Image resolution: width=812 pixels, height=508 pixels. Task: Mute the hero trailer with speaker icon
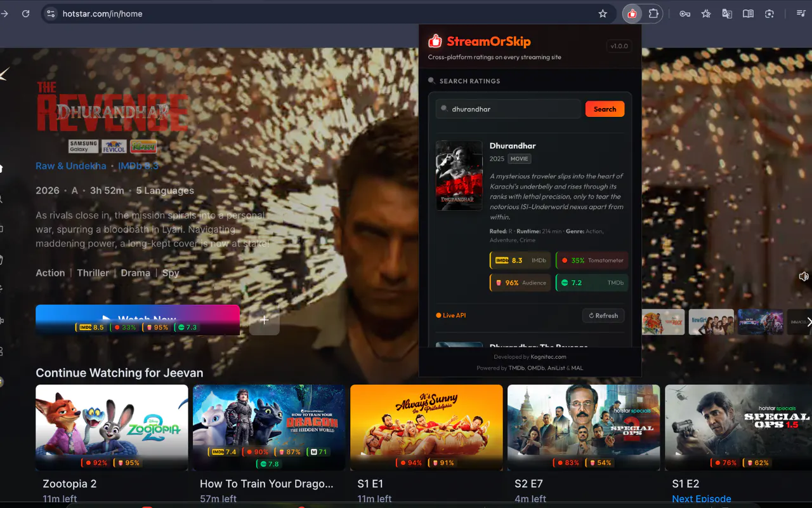coord(804,276)
